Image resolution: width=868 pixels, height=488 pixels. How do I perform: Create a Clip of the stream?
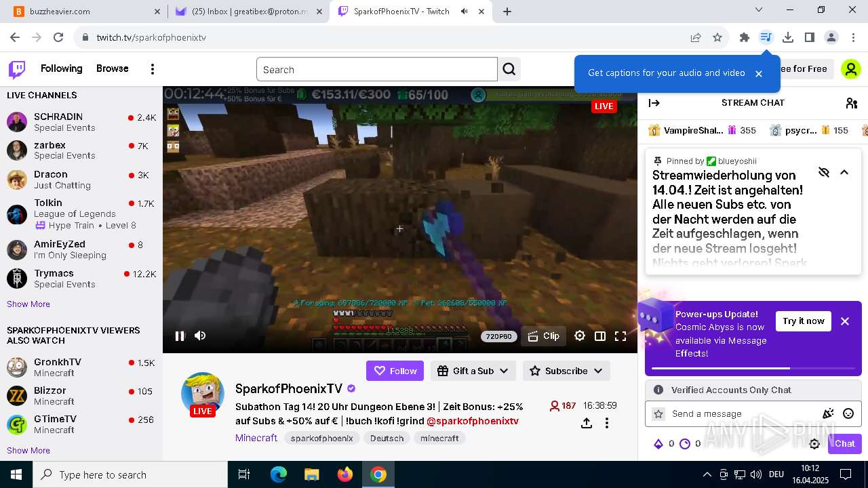[544, 335]
